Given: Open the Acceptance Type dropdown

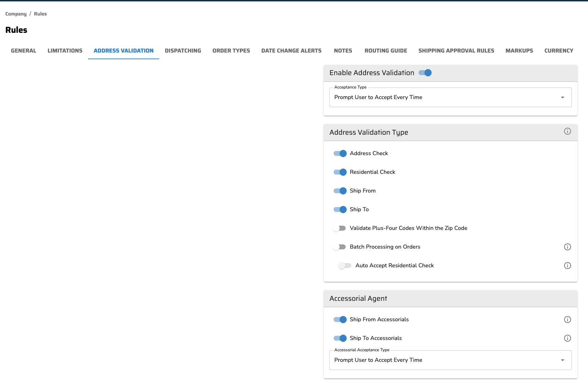Looking at the screenshot, I should (x=450, y=97).
